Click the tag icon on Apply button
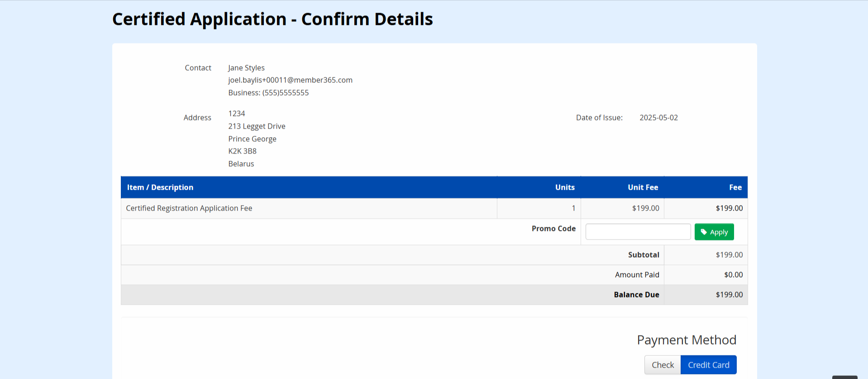This screenshot has width=868, height=379. pos(704,232)
